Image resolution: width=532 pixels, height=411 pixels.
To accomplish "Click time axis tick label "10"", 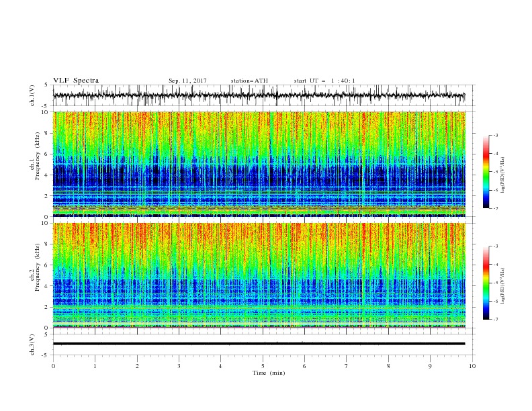I will 472,366.
